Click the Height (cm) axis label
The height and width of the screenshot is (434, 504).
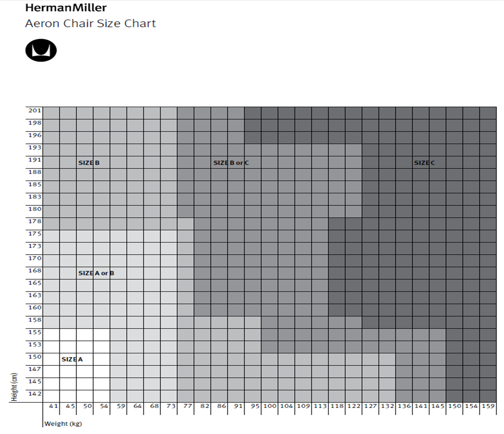tap(14, 387)
